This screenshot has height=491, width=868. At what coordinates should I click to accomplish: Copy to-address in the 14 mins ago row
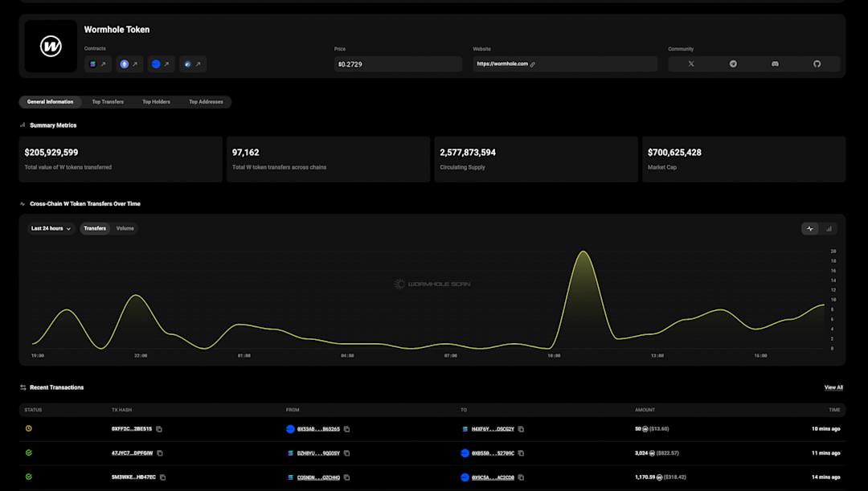coord(521,477)
